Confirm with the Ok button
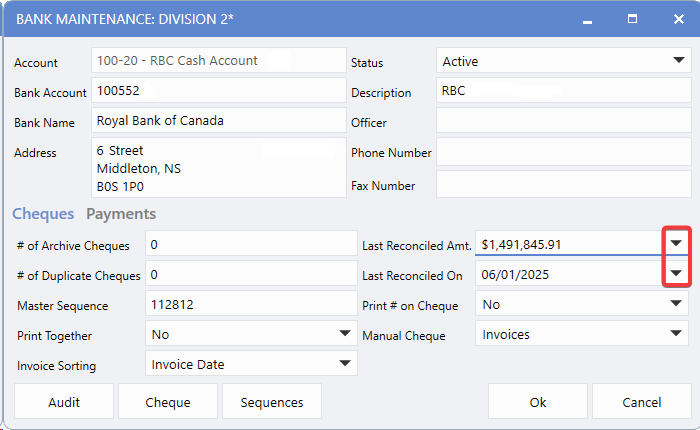Viewport: 700px width, 430px height. pyautogui.click(x=537, y=402)
